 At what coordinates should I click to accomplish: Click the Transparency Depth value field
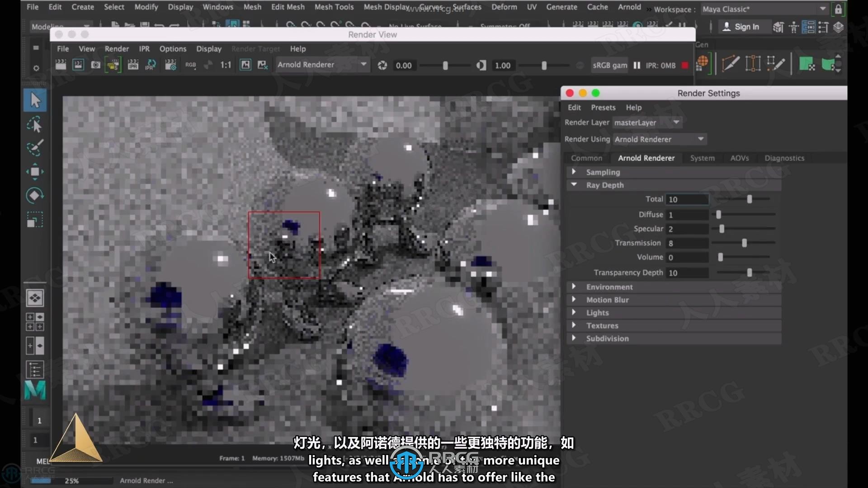click(x=687, y=273)
